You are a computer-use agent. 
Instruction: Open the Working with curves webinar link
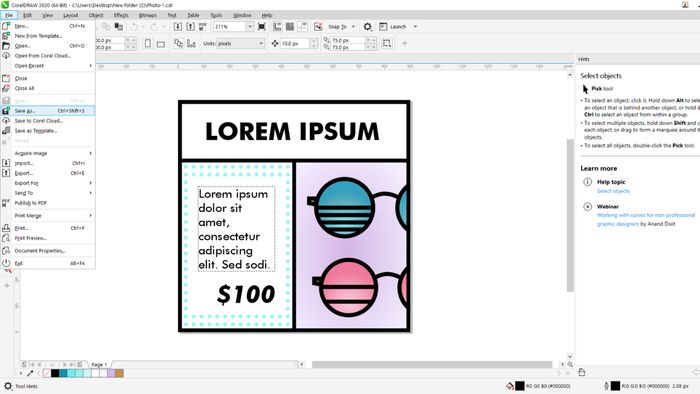(646, 220)
